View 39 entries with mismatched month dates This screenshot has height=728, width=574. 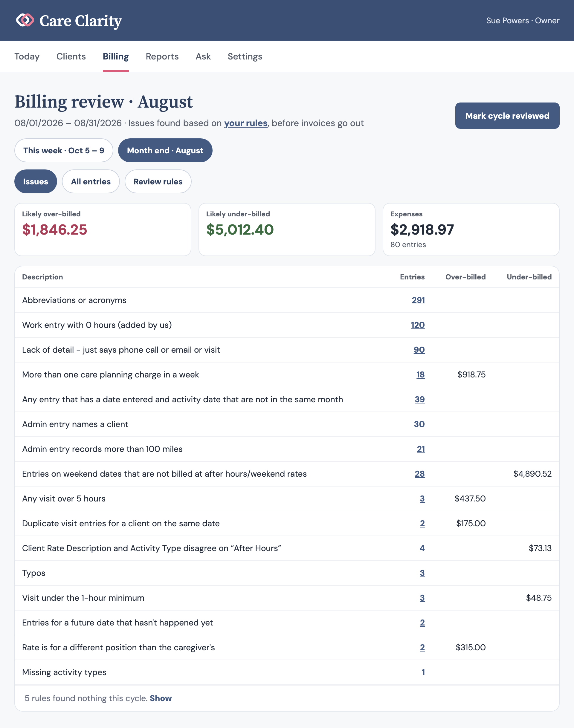click(419, 400)
